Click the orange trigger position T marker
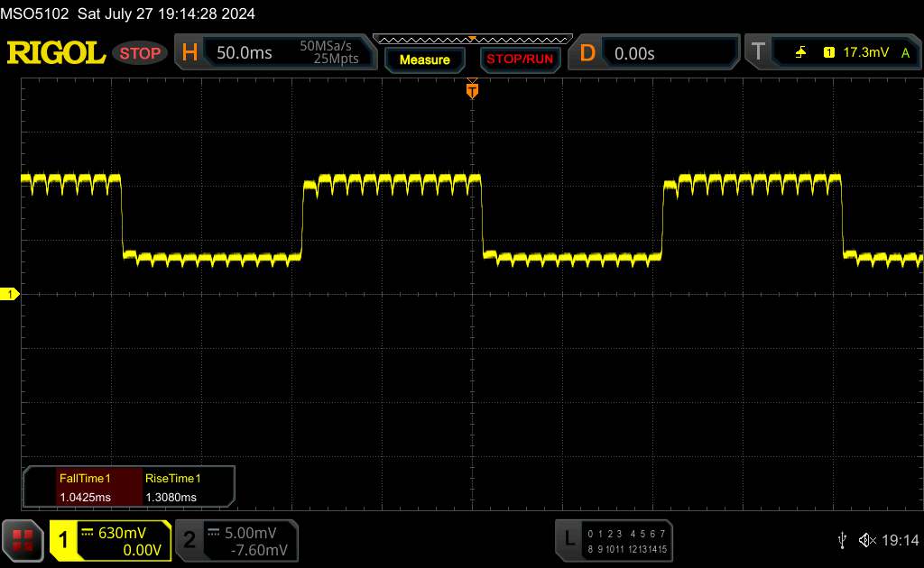 (x=472, y=90)
